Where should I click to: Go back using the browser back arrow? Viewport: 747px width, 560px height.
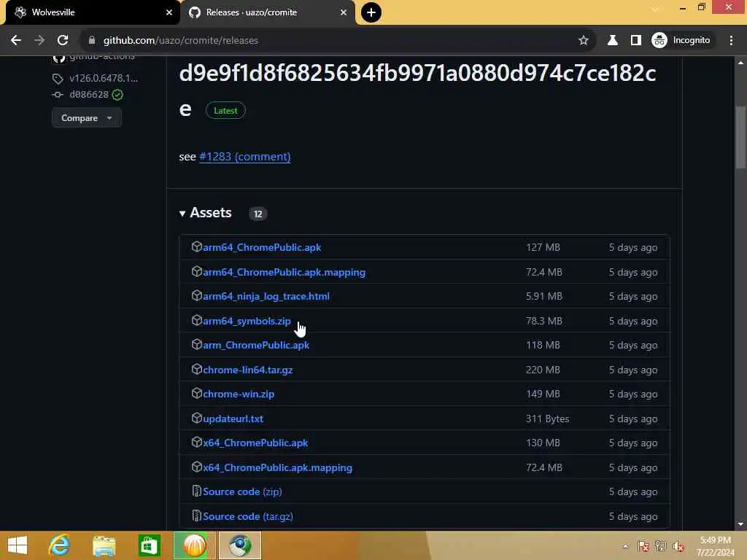click(x=16, y=41)
